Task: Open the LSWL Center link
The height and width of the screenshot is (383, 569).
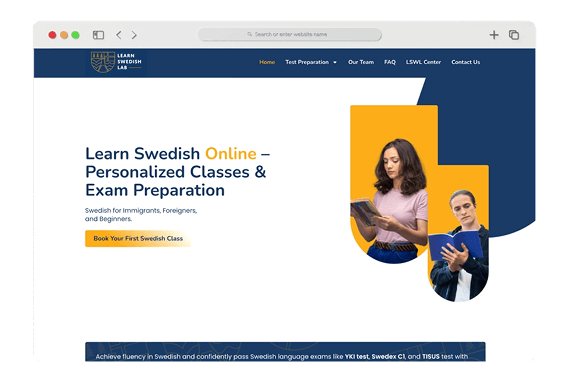Action: (423, 62)
